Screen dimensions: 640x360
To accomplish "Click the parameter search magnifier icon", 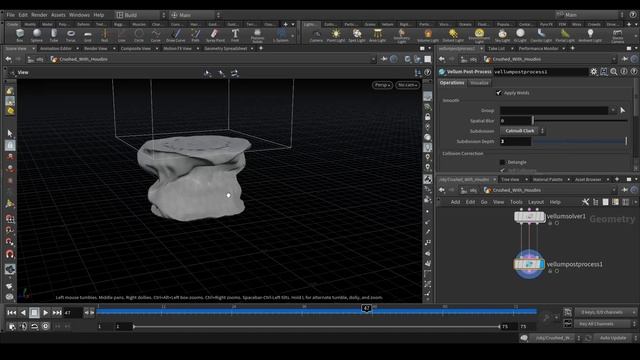I will 614,72.
